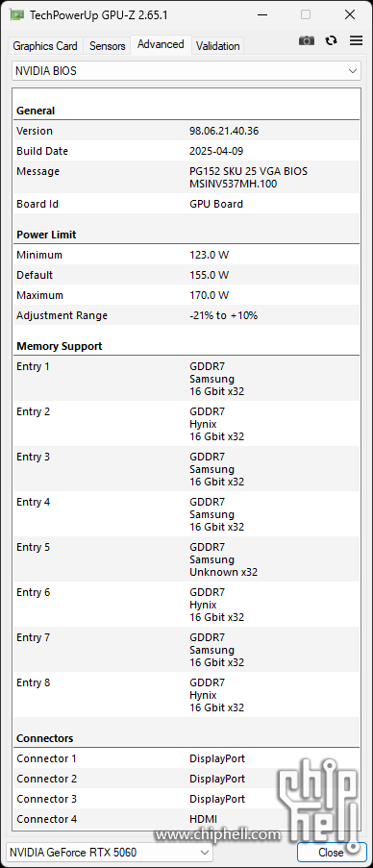The height and width of the screenshot is (868, 373).
Task: Select the Maximum 170.0 W row
Action: (186, 295)
